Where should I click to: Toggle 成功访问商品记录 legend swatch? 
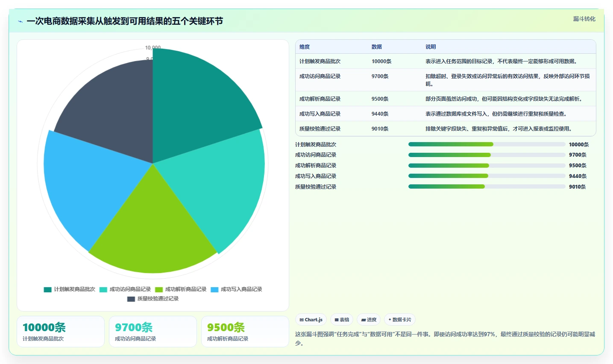(103, 289)
